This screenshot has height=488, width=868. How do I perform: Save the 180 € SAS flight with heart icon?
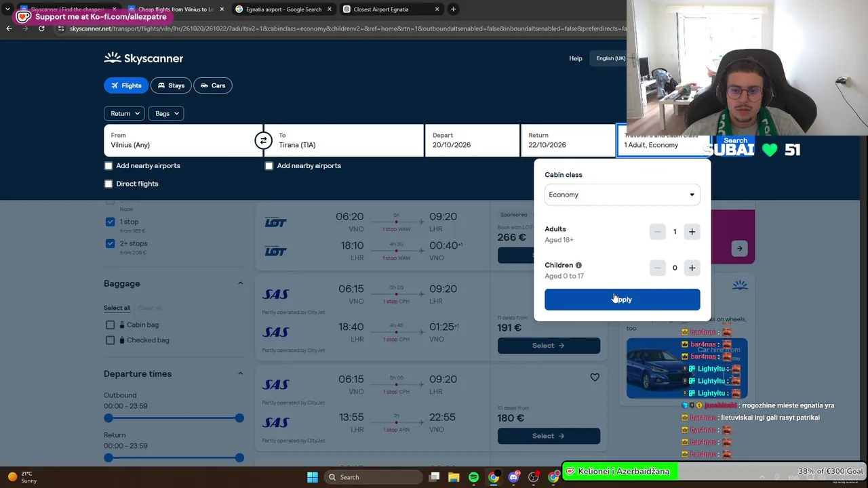595,378
